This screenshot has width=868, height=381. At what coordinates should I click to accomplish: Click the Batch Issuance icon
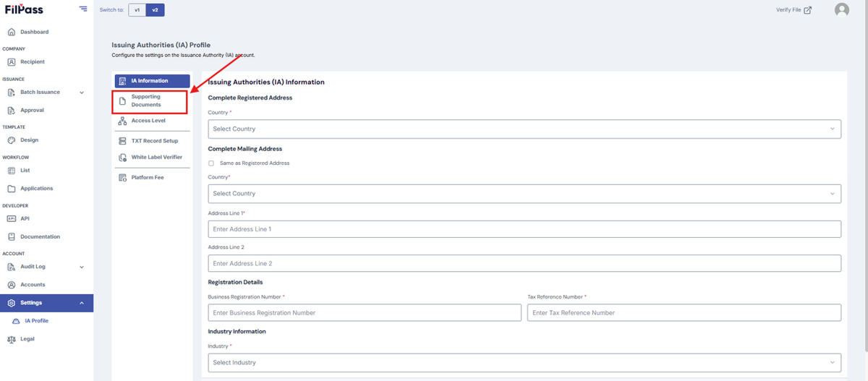point(12,93)
